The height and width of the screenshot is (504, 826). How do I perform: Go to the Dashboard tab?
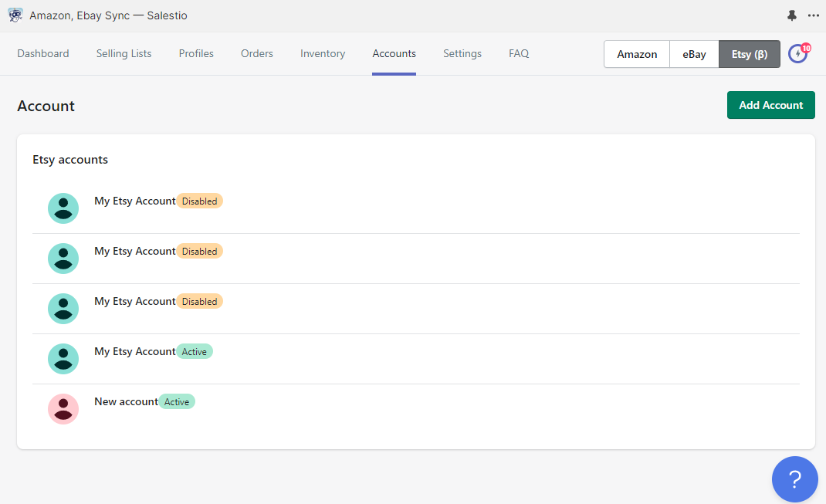coord(43,54)
